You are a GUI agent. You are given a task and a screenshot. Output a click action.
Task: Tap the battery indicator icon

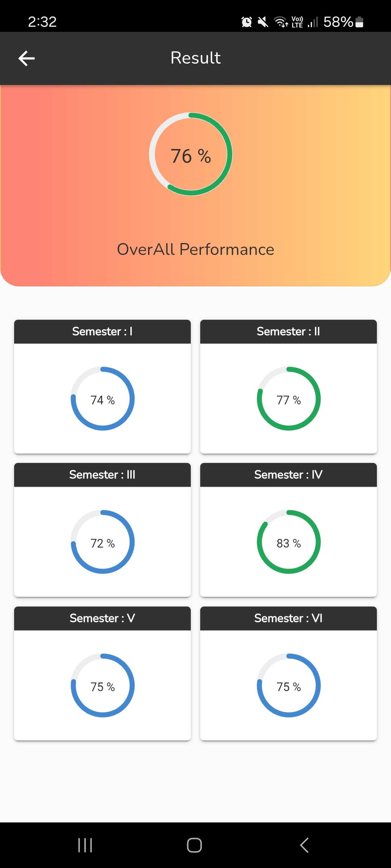(x=359, y=22)
